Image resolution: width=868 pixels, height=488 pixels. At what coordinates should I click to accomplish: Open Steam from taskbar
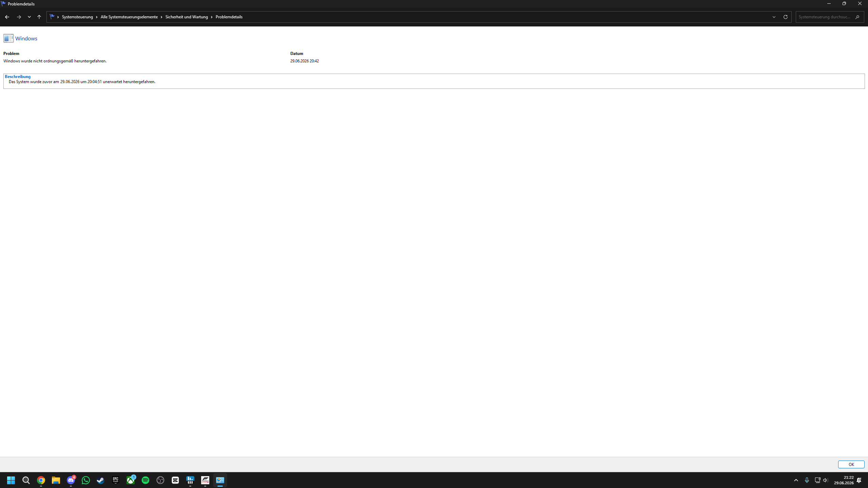[x=101, y=480]
